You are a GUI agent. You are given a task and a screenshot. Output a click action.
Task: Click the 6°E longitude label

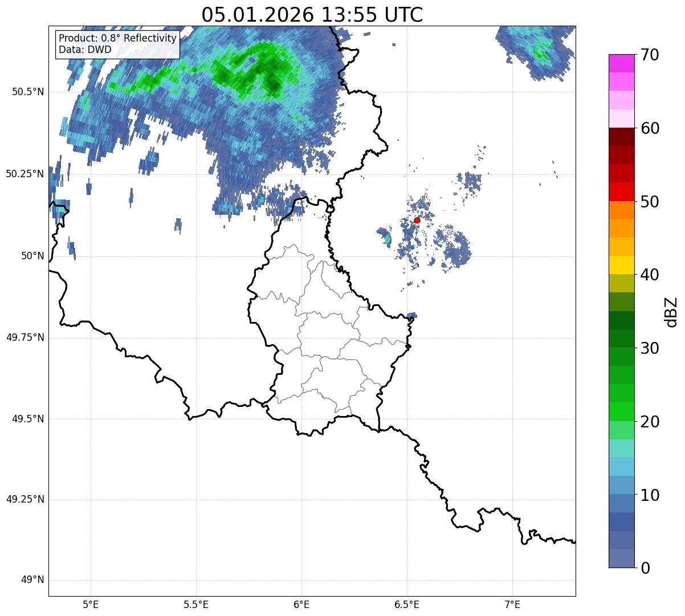301,604
